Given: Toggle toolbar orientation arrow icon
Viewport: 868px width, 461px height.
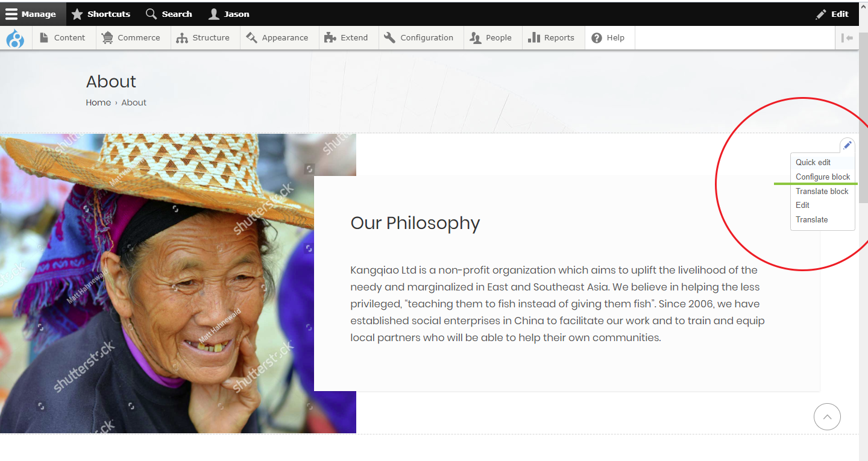Looking at the screenshot, I should [847, 38].
